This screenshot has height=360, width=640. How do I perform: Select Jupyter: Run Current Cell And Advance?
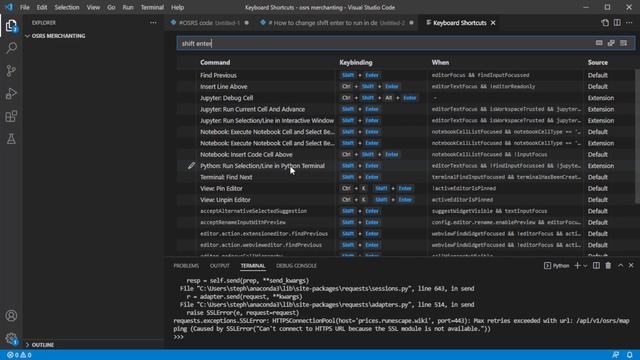405,109
